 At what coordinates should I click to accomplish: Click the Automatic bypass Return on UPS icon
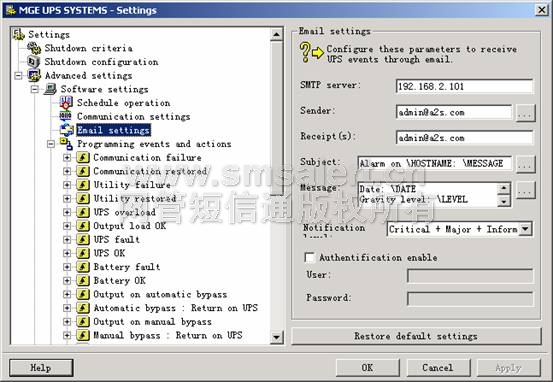[x=83, y=308]
